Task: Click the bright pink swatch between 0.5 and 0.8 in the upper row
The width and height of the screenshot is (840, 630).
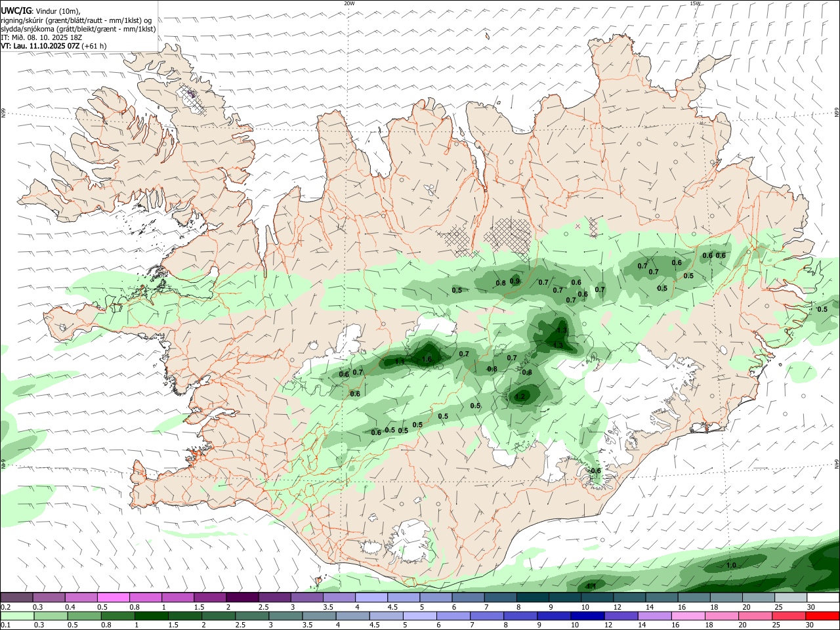Action: tap(114, 598)
